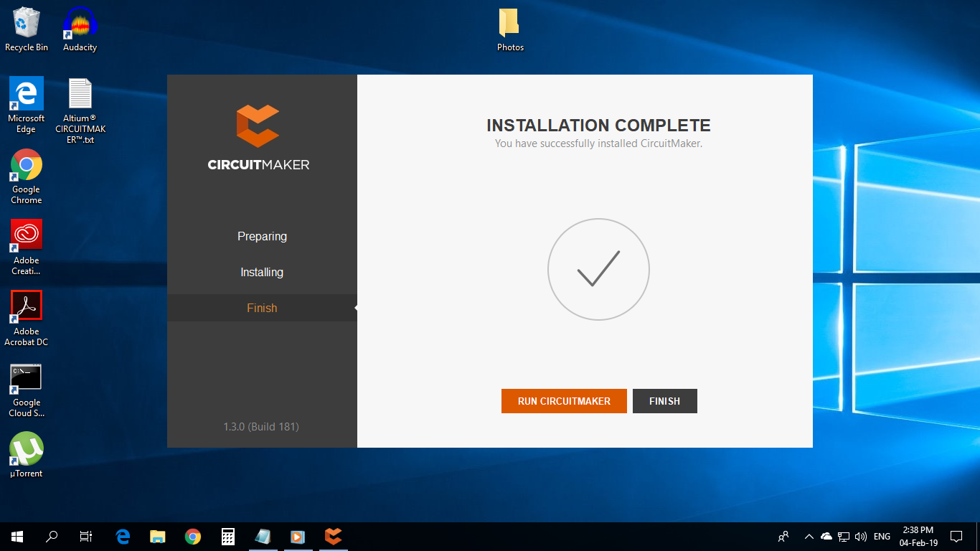980x551 pixels.
Task: Click the CircuitMaker logo in installer
Action: pos(258,137)
